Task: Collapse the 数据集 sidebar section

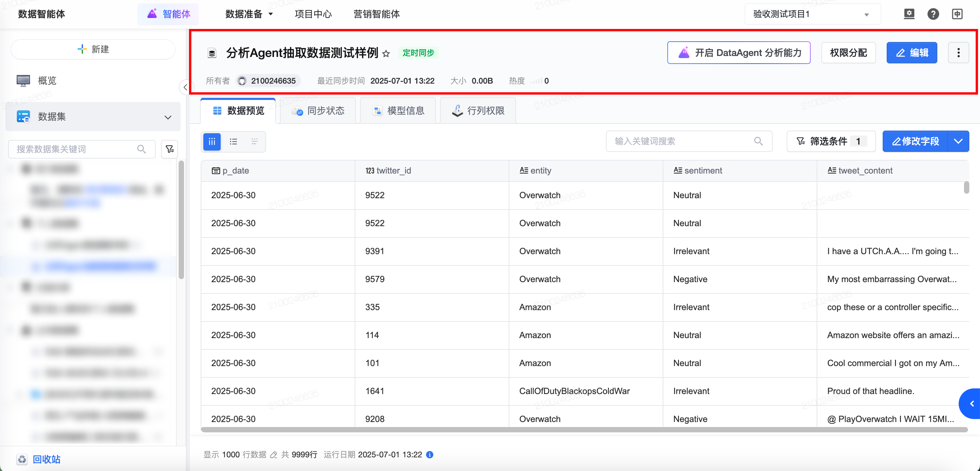Action: [168, 117]
